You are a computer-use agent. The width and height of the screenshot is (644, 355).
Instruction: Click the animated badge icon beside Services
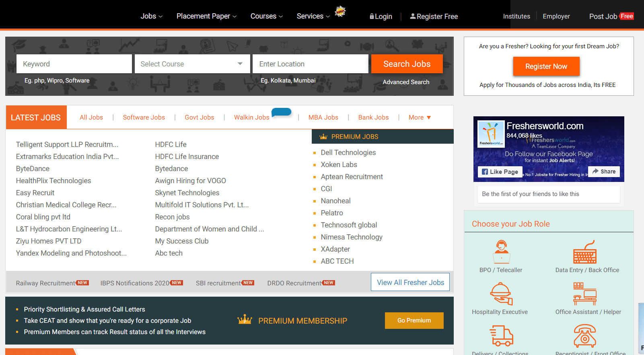[x=340, y=11]
